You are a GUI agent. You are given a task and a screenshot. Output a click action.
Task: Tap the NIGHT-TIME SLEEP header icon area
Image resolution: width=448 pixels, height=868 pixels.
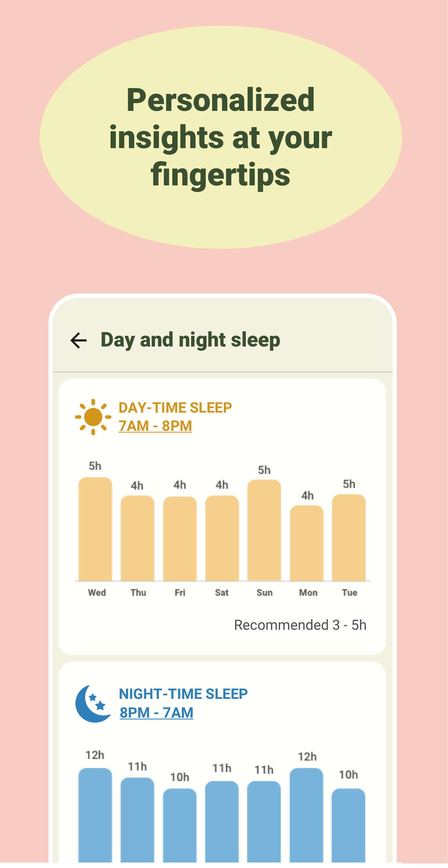tap(90, 703)
